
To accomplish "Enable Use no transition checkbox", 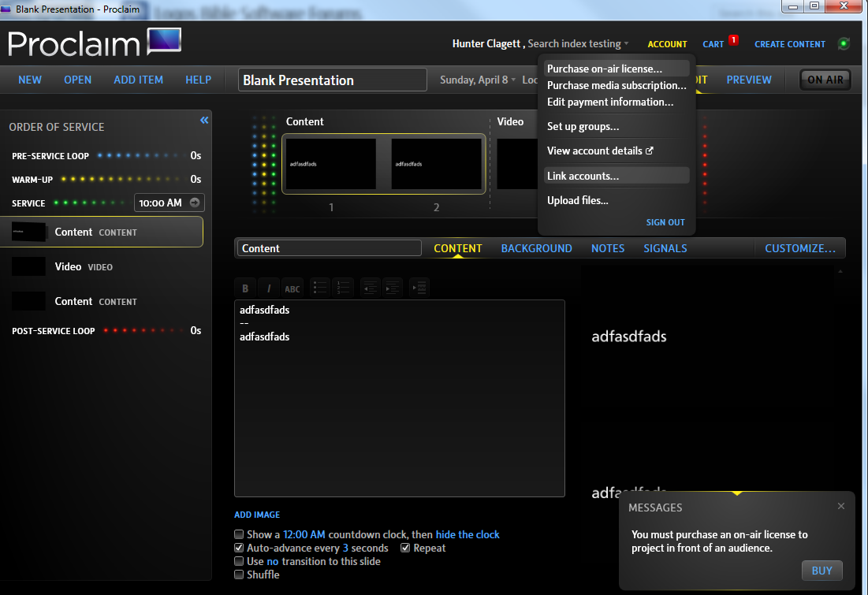I will click(239, 560).
